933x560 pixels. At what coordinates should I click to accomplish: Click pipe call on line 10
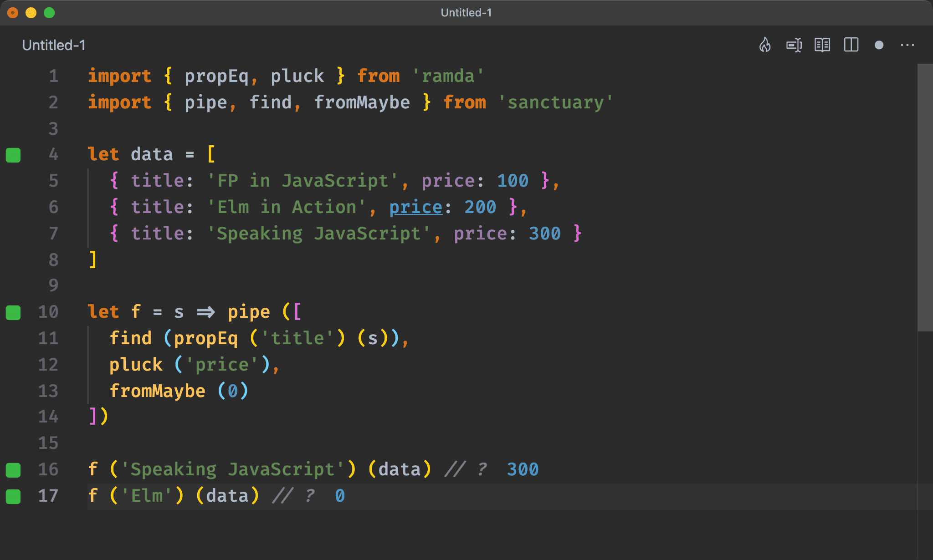249,312
